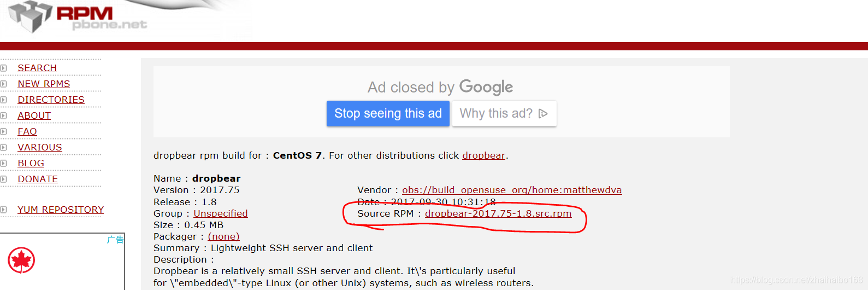Open the FAQ menu link
Screen dimensions: 868x290
click(27, 131)
